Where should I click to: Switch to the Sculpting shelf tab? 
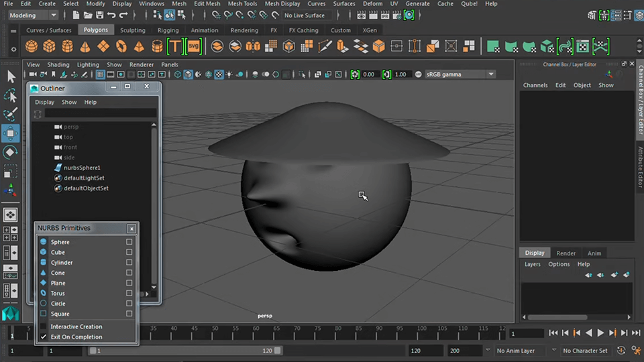tap(132, 30)
